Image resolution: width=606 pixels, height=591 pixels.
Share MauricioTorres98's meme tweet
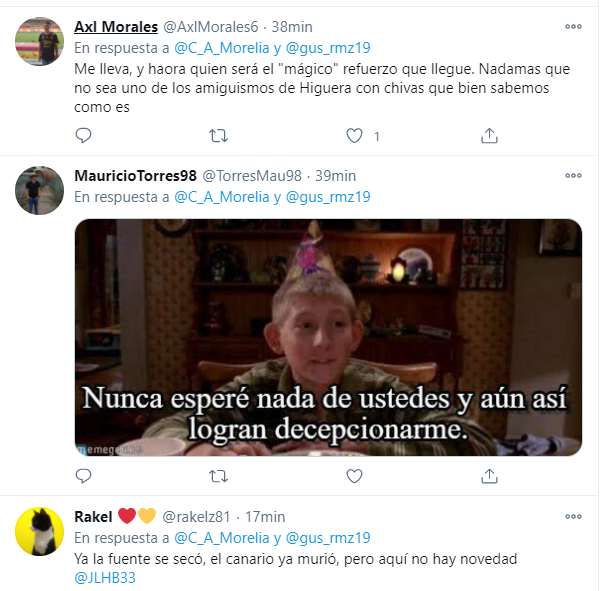coord(489,476)
